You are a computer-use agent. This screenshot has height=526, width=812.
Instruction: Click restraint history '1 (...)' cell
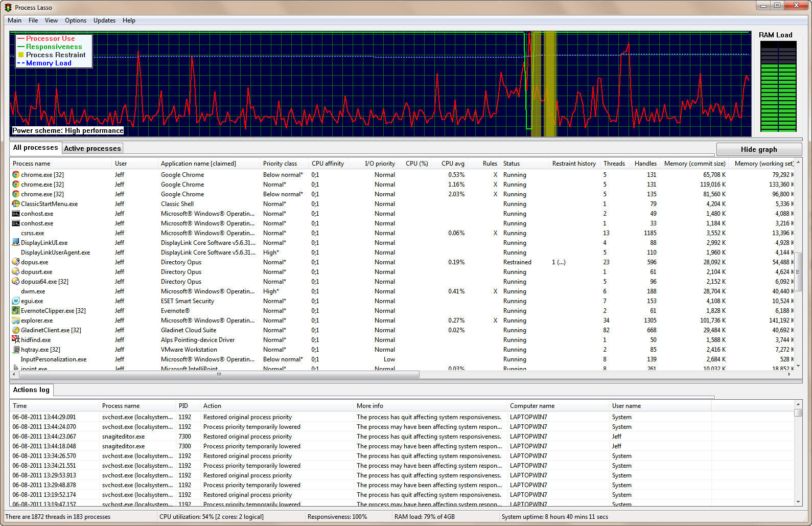559,262
